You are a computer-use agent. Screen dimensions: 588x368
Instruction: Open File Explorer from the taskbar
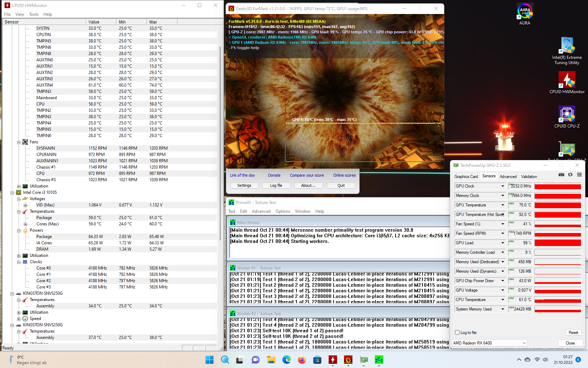271,360
